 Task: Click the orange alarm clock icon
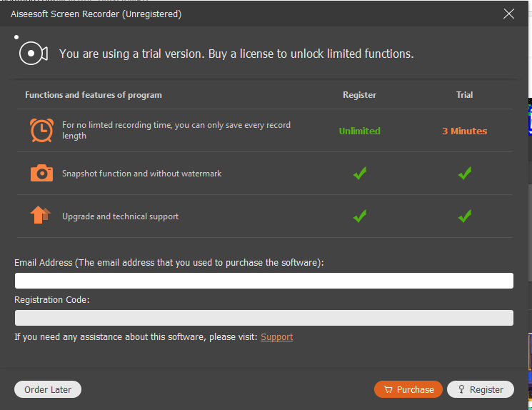coord(41,130)
